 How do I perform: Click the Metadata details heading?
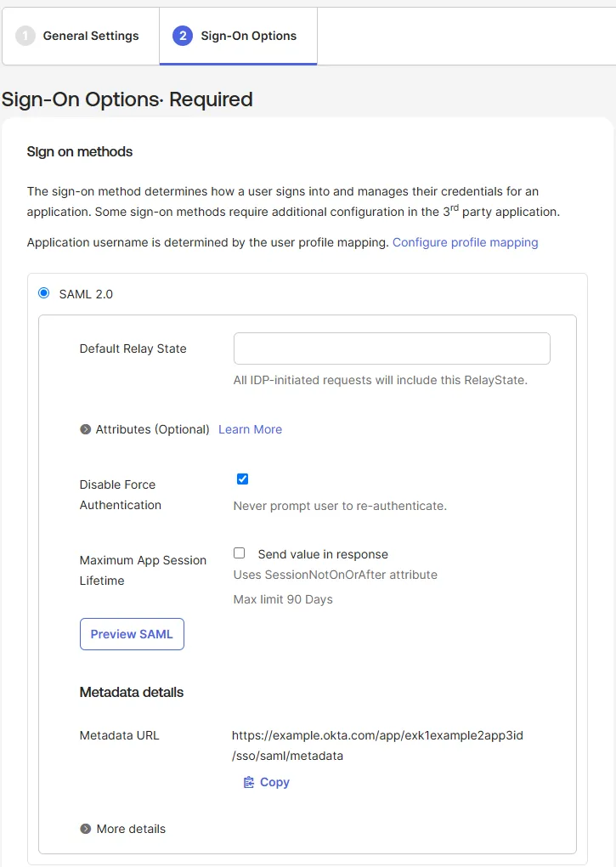(132, 692)
